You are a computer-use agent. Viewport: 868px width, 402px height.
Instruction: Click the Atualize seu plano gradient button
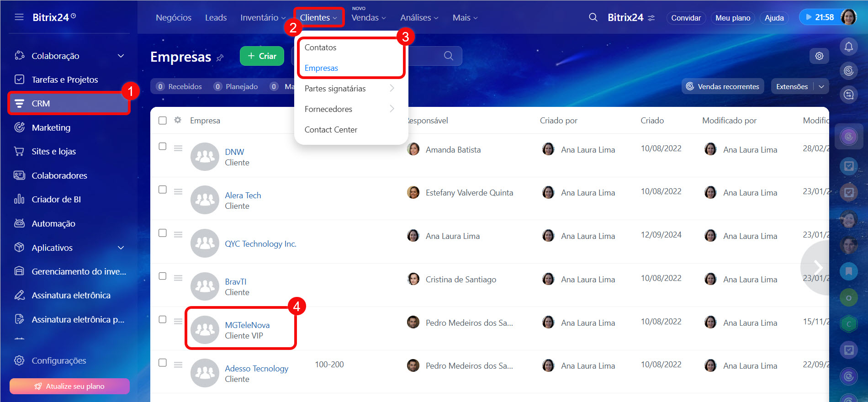click(x=69, y=386)
